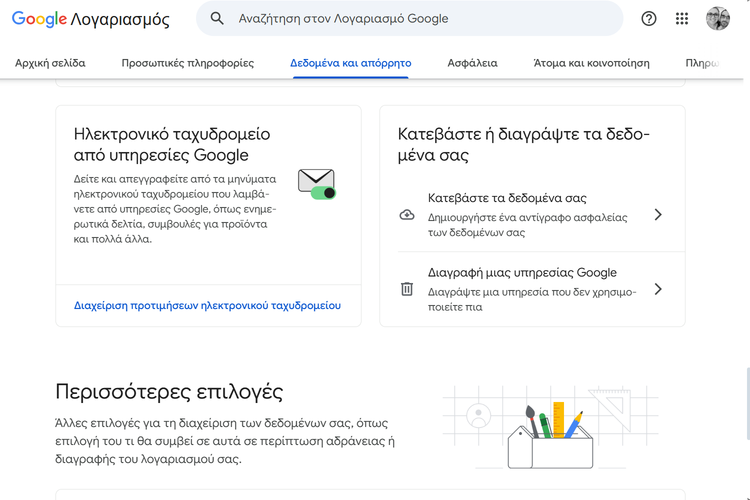Open the Google apps grid launcher
Image resolution: width=750 pixels, height=500 pixels.
682,19
